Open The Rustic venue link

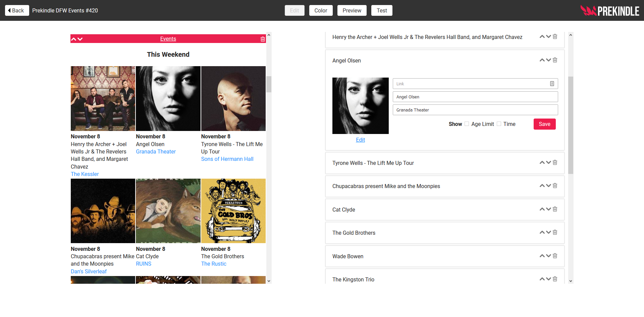tap(214, 264)
